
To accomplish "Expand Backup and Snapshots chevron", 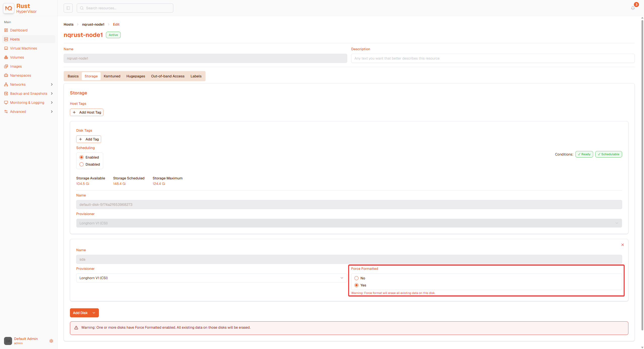I will click(52, 93).
